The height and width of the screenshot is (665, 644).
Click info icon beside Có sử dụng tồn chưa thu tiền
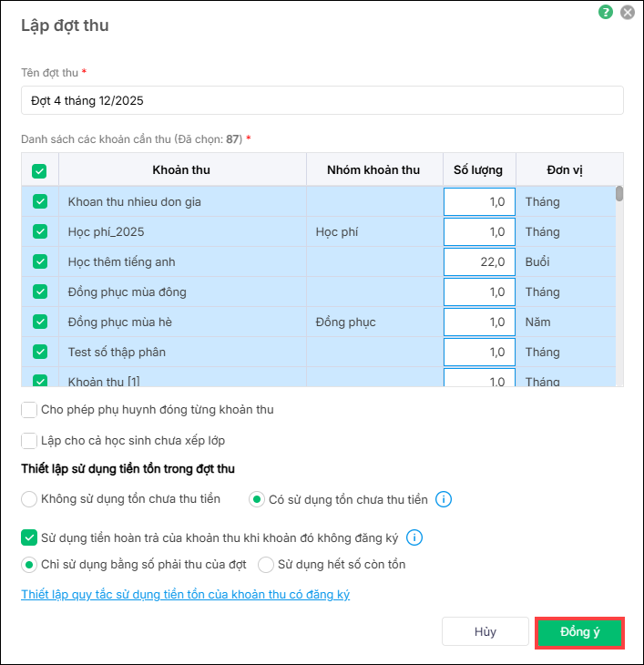pos(444,499)
